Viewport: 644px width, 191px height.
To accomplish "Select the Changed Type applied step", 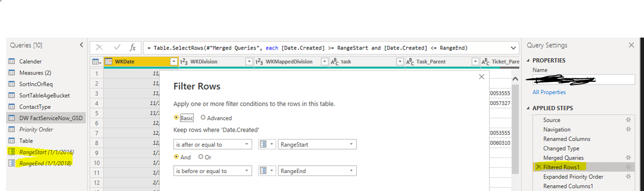I will pos(561,148).
